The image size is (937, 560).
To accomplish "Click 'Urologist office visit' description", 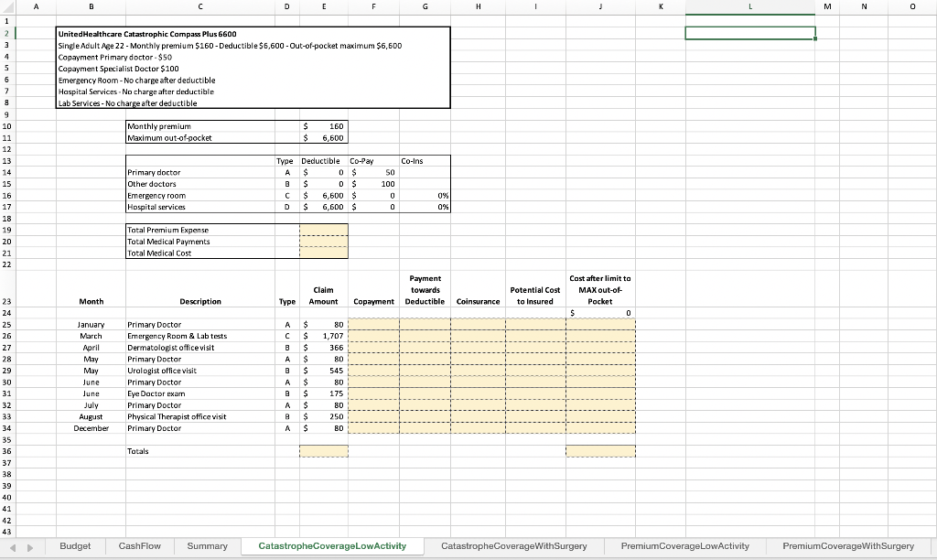I will coord(161,371).
